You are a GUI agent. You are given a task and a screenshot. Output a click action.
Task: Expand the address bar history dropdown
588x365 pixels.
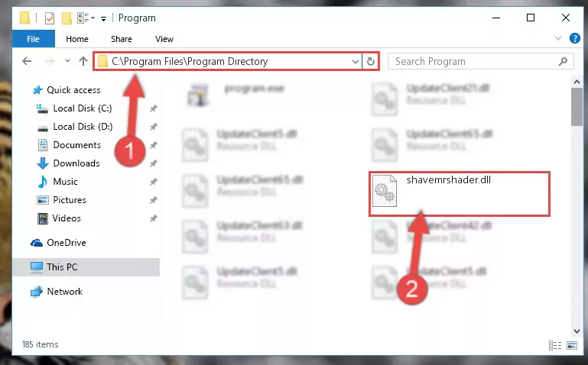[355, 61]
